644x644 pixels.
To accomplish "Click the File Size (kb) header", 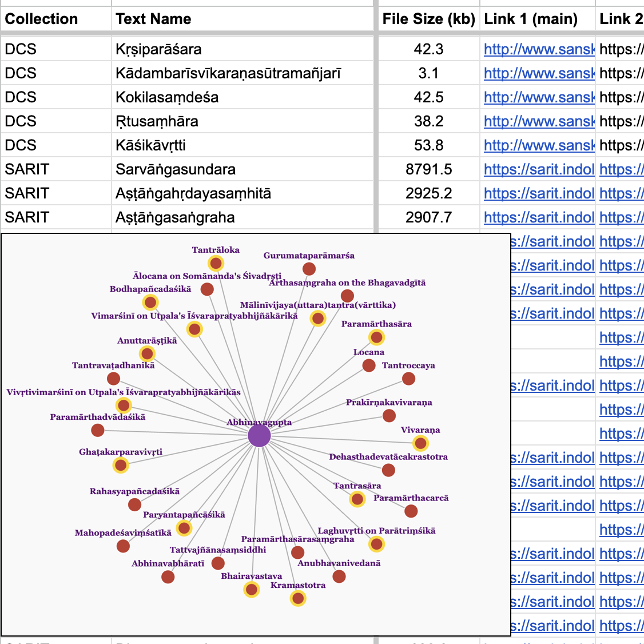I will pos(428,19).
